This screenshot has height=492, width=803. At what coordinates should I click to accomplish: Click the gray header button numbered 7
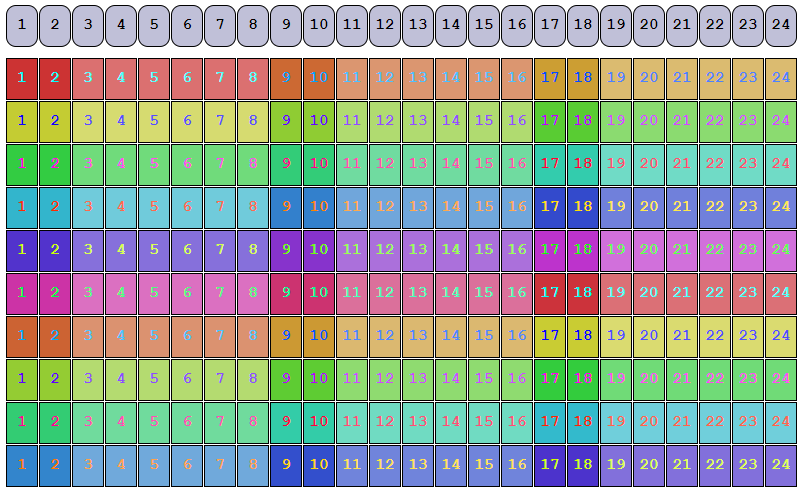point(220,24)
